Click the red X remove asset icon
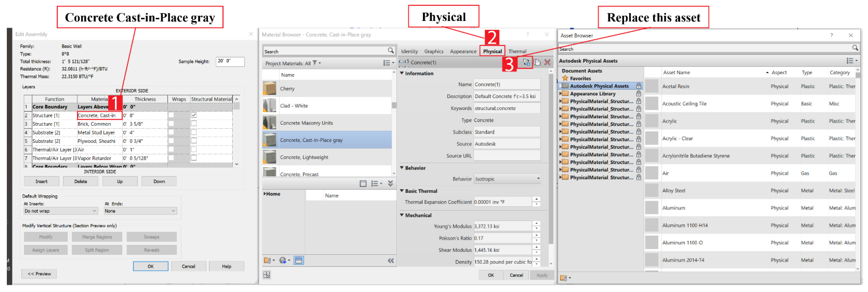 [x=547, y=62]
